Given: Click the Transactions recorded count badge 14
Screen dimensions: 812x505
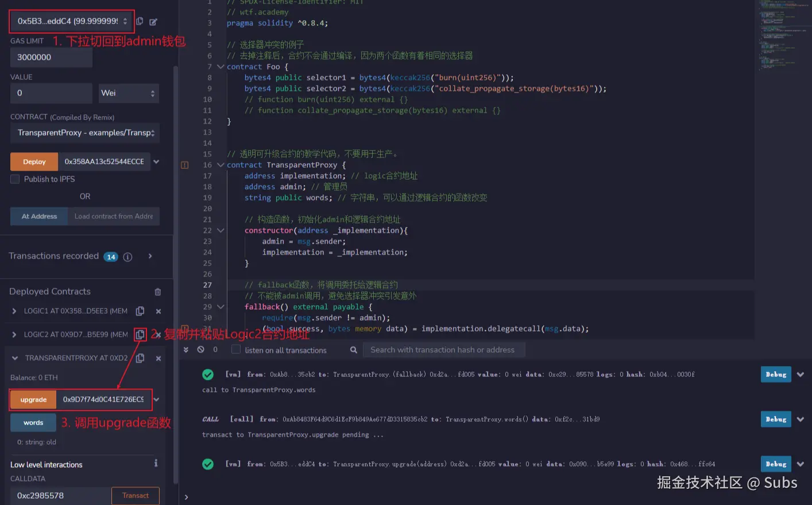Looking at the screenshot, I should tap(111, 257).
